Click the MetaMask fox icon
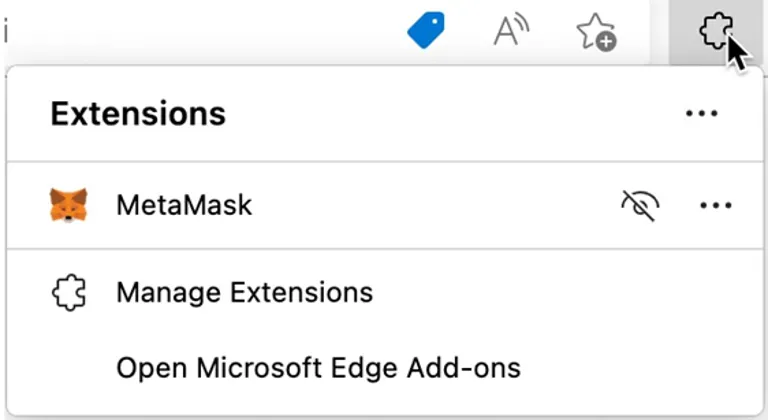768x420 pixels. coord(69,205)
